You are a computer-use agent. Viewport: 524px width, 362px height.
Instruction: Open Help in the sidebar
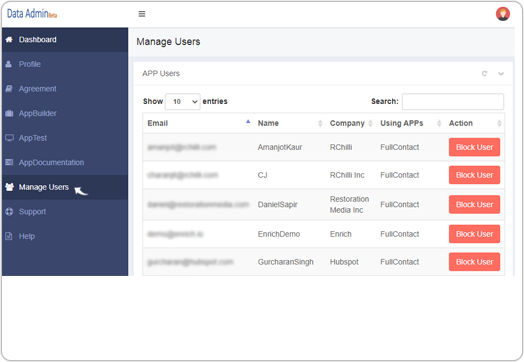(x=27, y=236)
